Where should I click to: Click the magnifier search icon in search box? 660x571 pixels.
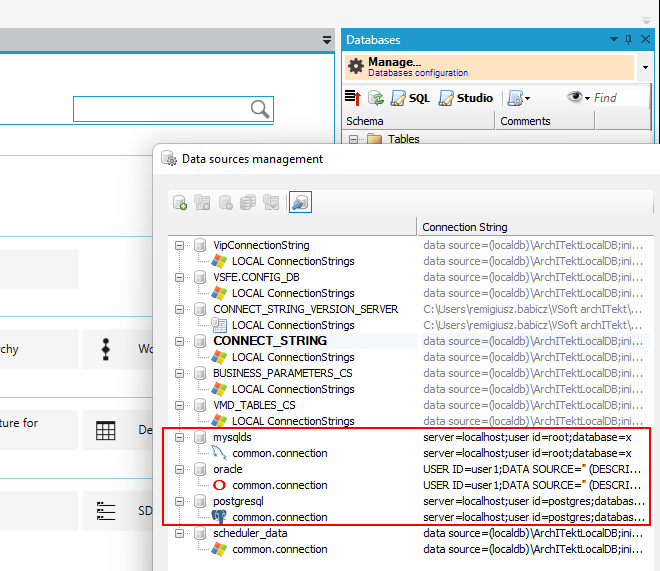[x=260, y=109]
